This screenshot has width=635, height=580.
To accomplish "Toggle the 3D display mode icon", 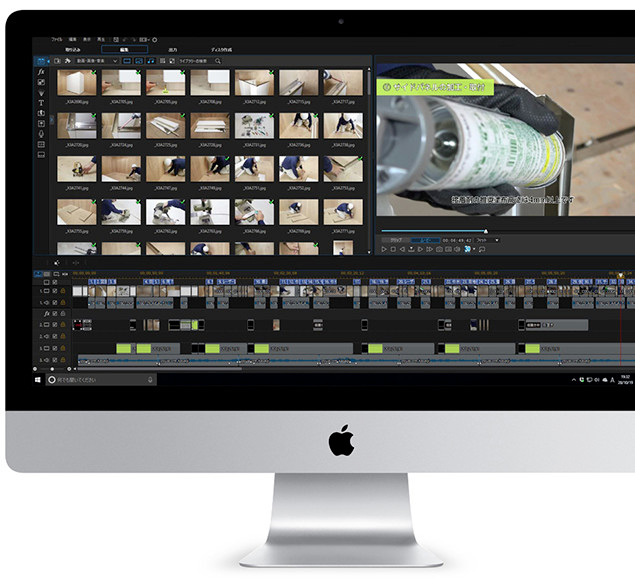I will coord(468,249).
